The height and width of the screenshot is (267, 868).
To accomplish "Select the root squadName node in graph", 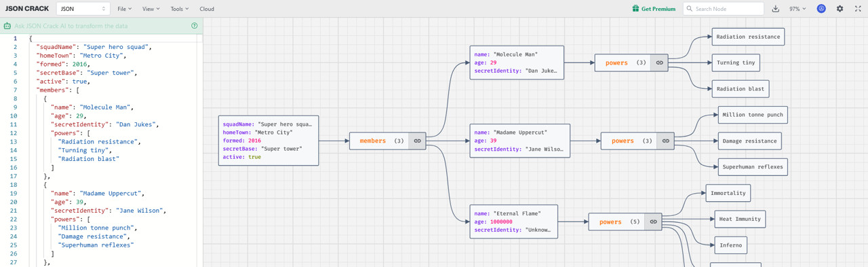I will tap(269, 141).
